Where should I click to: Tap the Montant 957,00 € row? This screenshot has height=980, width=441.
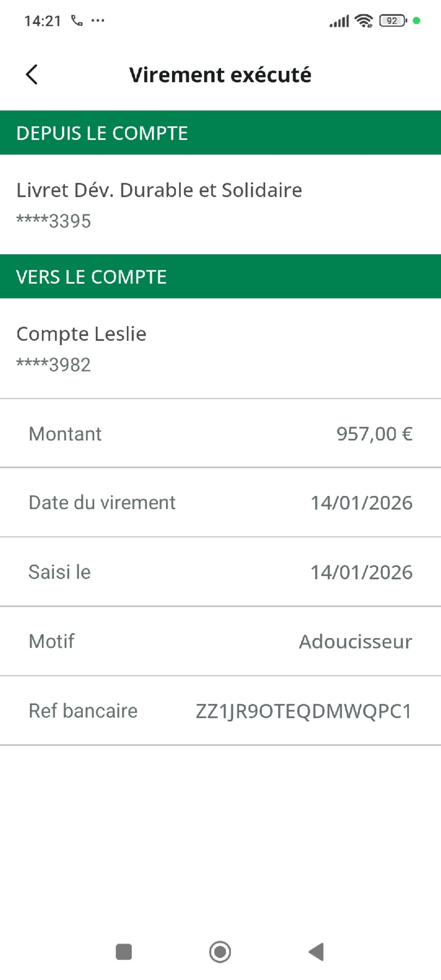[220, 434]
